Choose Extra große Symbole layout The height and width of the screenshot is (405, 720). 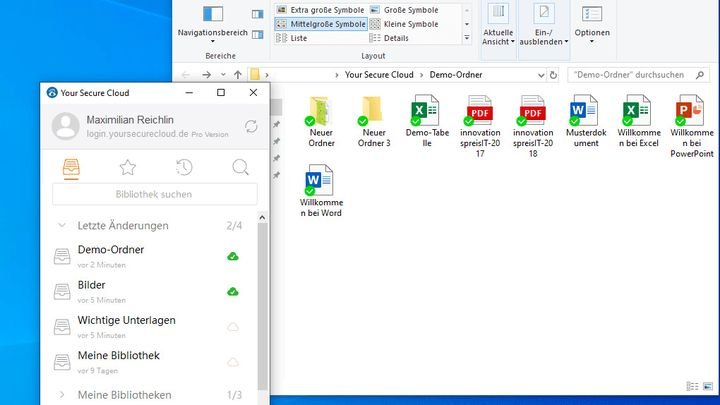321,10
